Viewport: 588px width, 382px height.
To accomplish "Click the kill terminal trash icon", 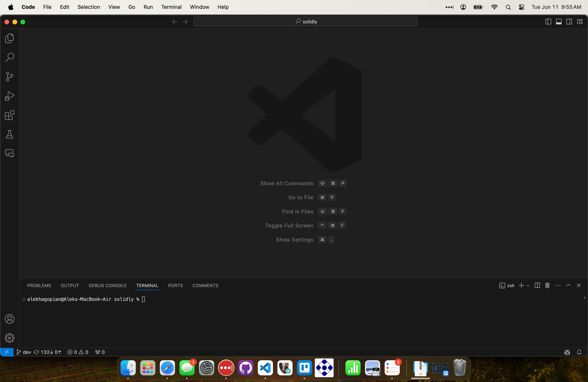I will click(547, 286).
